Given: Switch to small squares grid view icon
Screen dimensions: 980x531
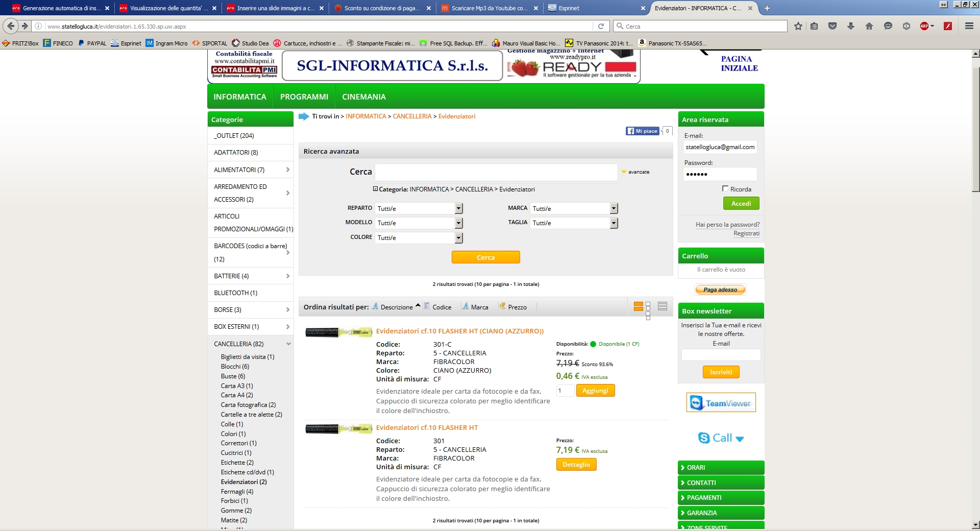Looking at the screenshot, I should click(648, 310).
